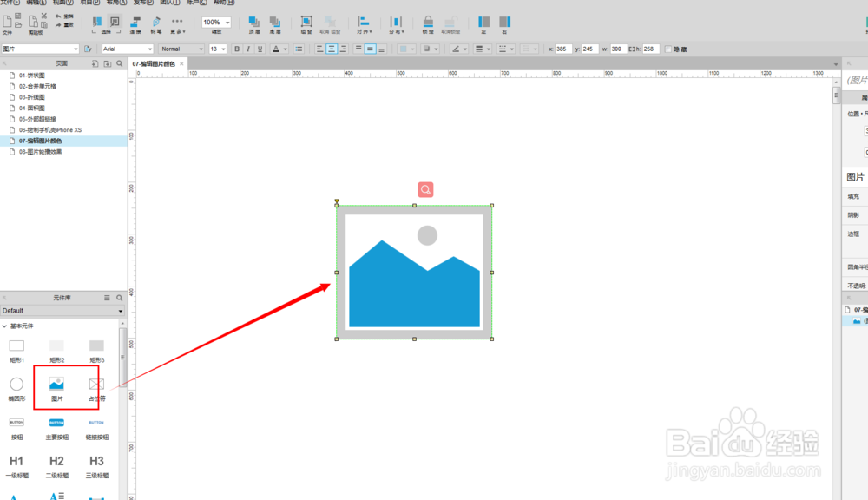Image resolution: width=868 pixels, height=500 pixels.
Task: Select the connector tool
Action: pos(135,24)
